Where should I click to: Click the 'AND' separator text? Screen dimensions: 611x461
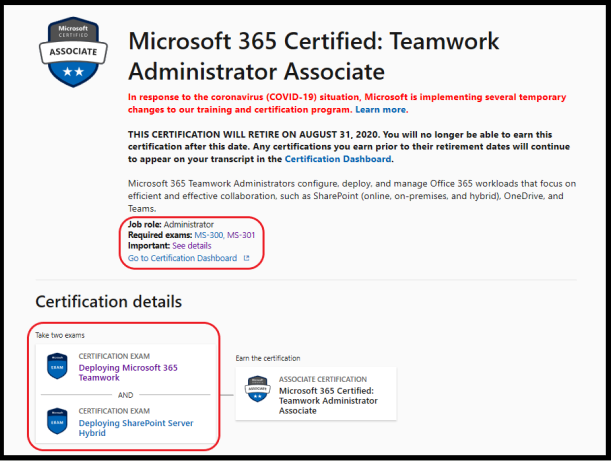click(125, 395)
